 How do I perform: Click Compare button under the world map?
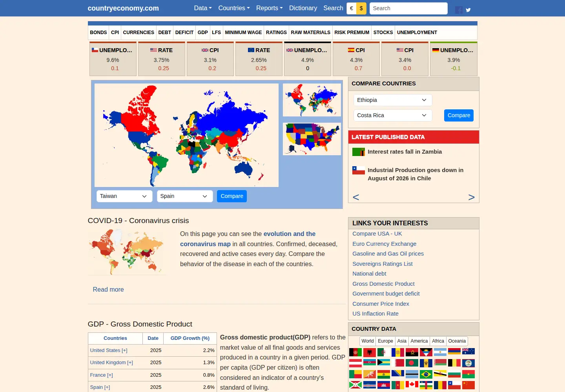click(x=232, y=196)
